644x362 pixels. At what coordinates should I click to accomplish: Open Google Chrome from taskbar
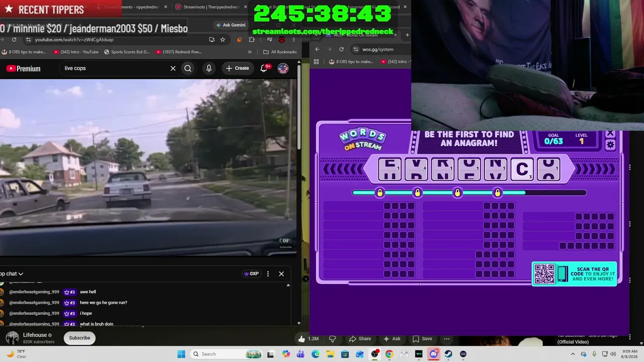click(x=389, y=354)
